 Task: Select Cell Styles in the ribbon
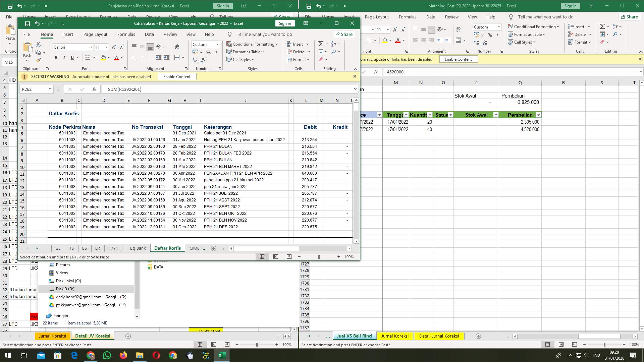click(x=240, y=59)
